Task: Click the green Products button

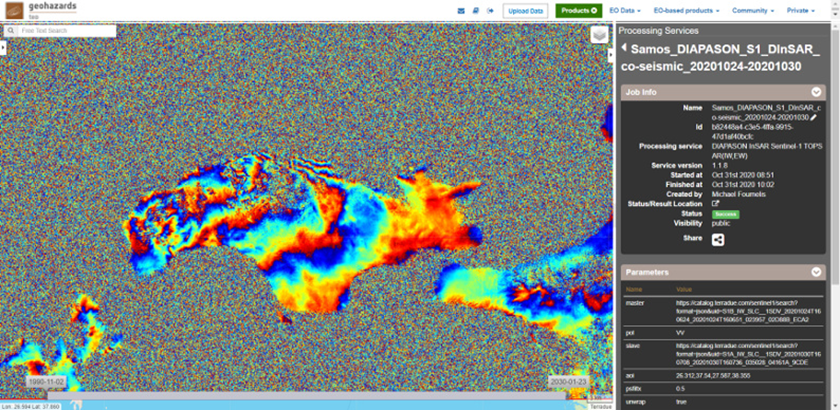Action: pos(579,11)
